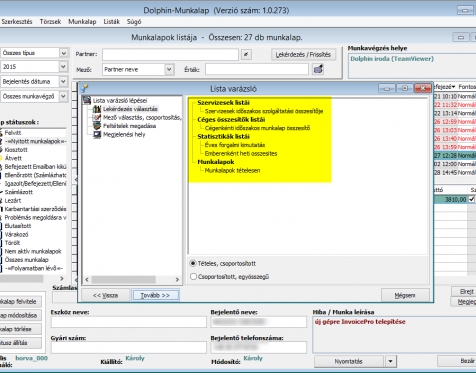Viewport: 476px width, 373px height.
Task: Click the Feltételek megadása step icon
Action: [97, 126]
